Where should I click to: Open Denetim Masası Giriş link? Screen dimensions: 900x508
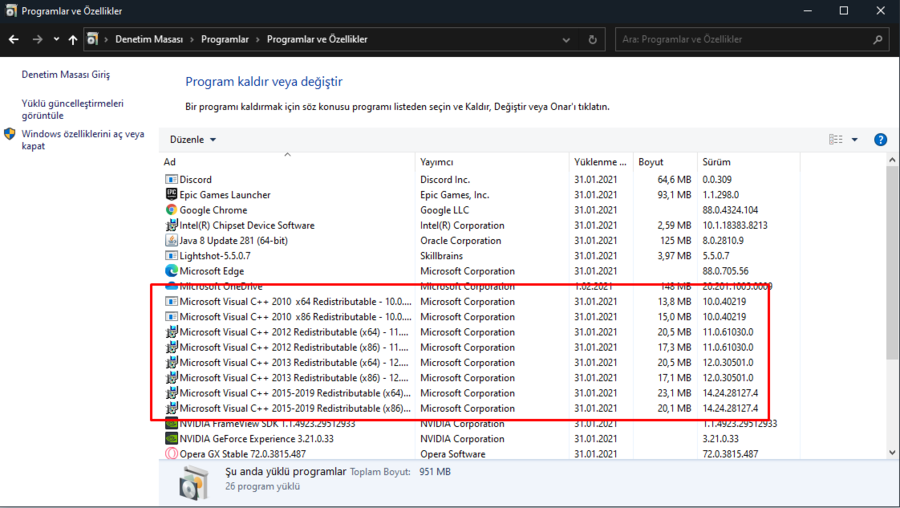[66, 75]
